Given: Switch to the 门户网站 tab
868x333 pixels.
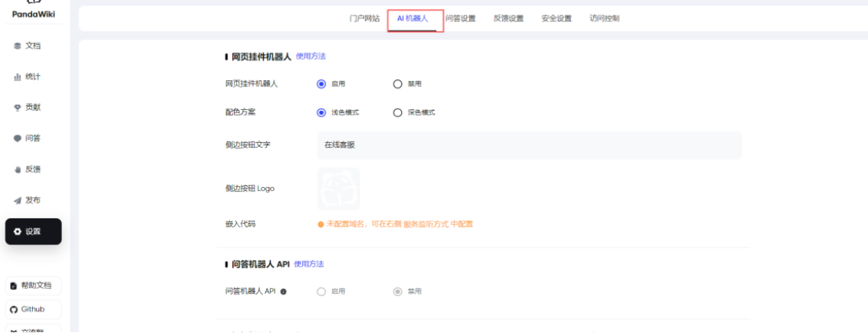Looking at the screenshot, I should [364, 18].
